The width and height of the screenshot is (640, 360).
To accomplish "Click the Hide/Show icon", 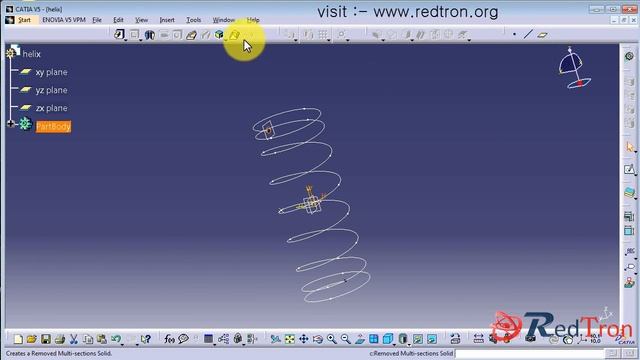I will click(418, 339).
